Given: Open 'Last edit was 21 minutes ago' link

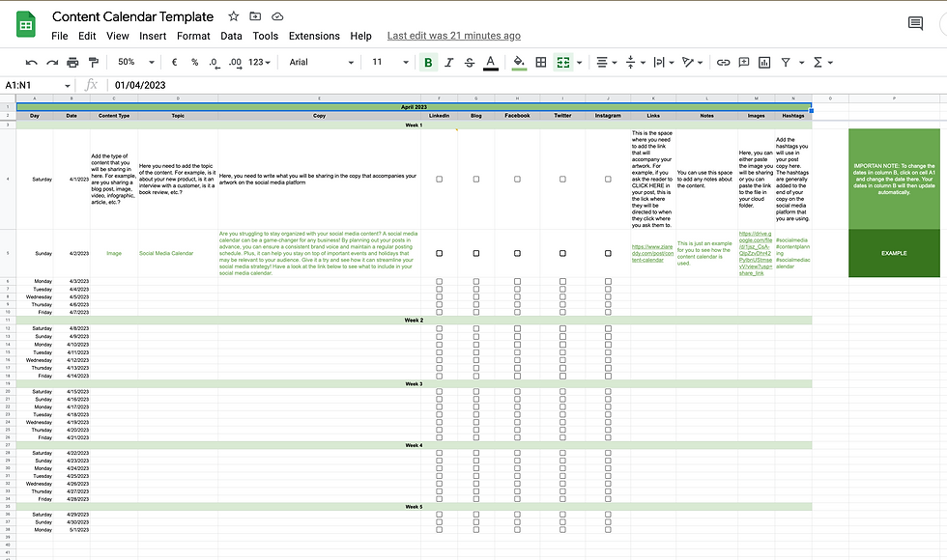Looking at the screenshot, I should coord(453,36).
